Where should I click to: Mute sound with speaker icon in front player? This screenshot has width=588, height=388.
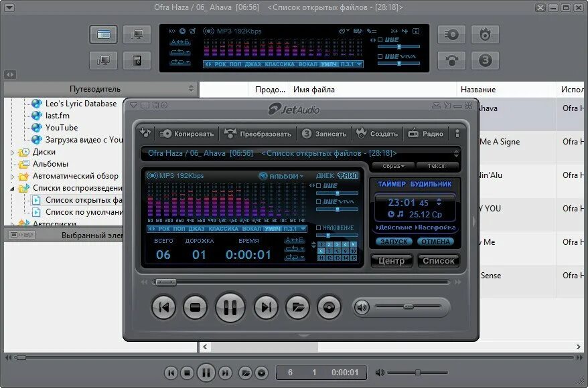(362, 308)
